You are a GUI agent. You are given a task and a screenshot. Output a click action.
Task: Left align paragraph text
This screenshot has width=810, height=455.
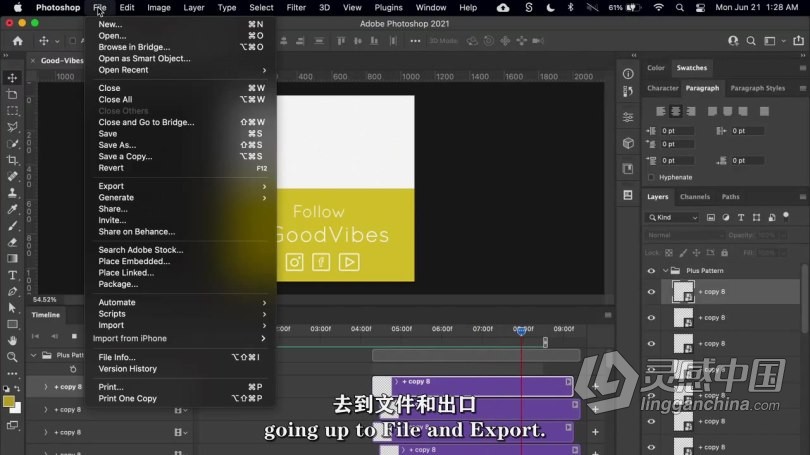tap(661, 111)
